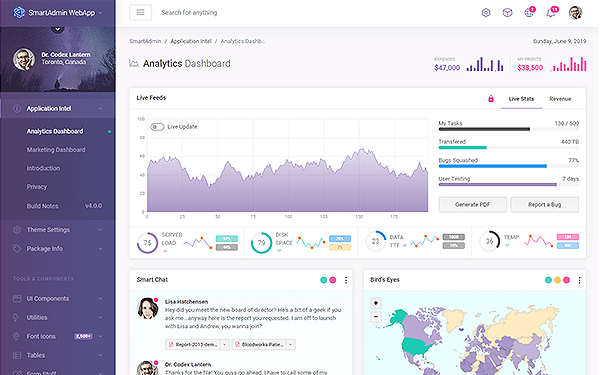600x375 pixels.
Task: Open the user avatar in top header
Action: pyautogui.click(x=575, y=13)
